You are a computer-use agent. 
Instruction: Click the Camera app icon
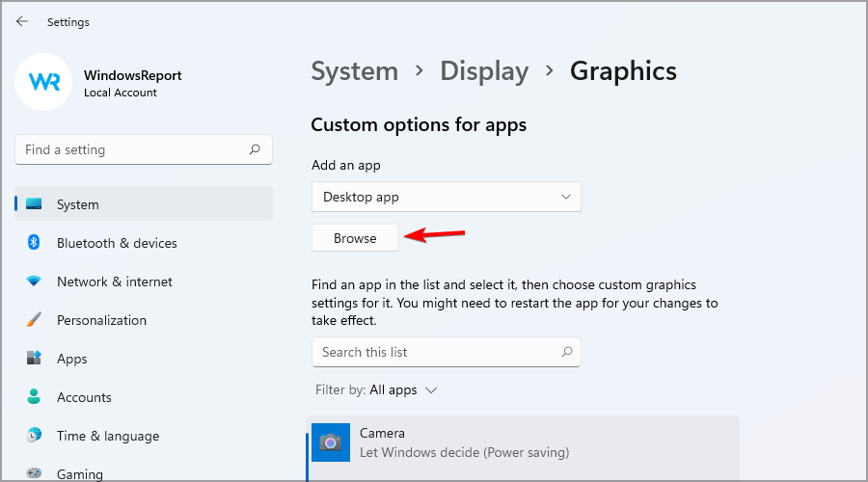(331, 442)
